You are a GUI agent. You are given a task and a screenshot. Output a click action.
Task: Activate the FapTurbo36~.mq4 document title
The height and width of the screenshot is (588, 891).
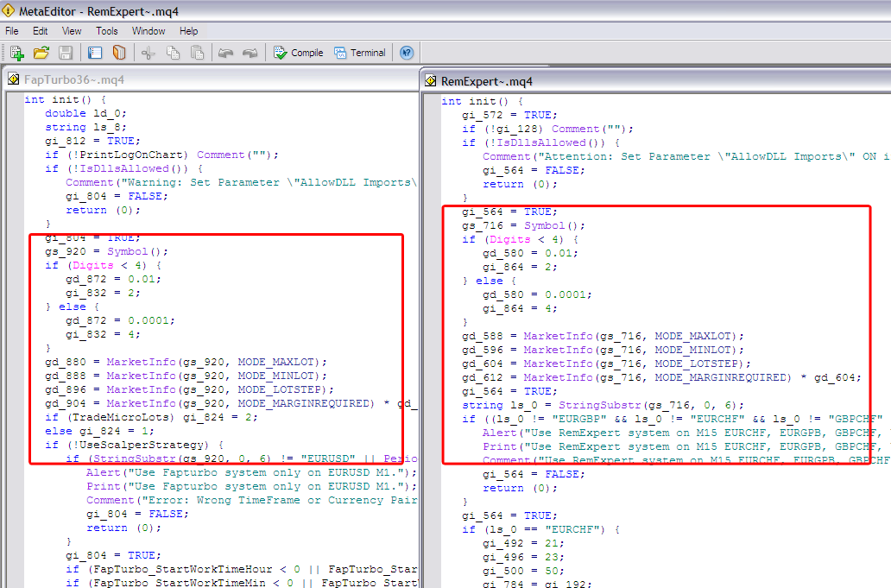(74, 79)
